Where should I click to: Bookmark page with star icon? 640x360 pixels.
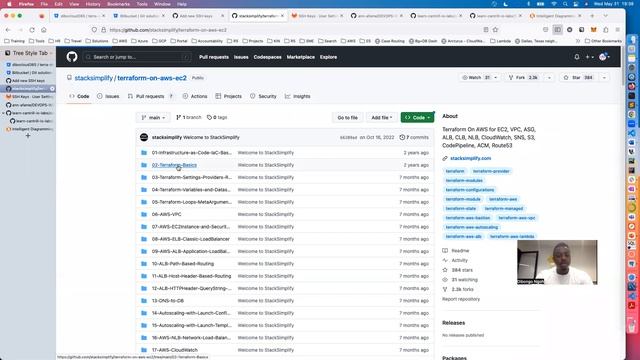(x=496, y=30)
